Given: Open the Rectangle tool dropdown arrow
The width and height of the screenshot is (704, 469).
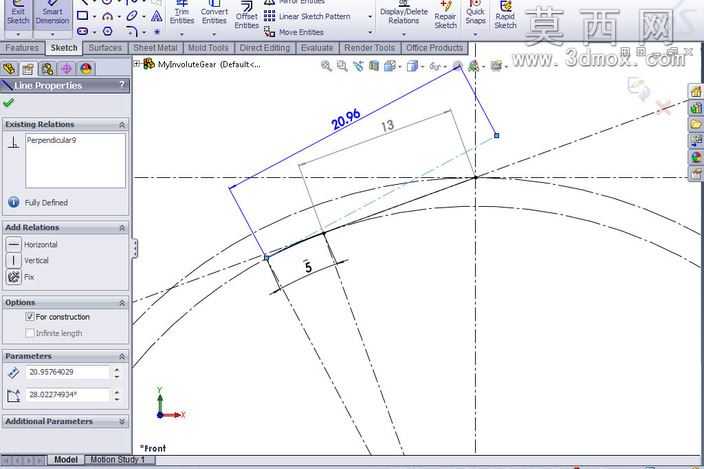Looking at the screenshot, I should 94,17.
